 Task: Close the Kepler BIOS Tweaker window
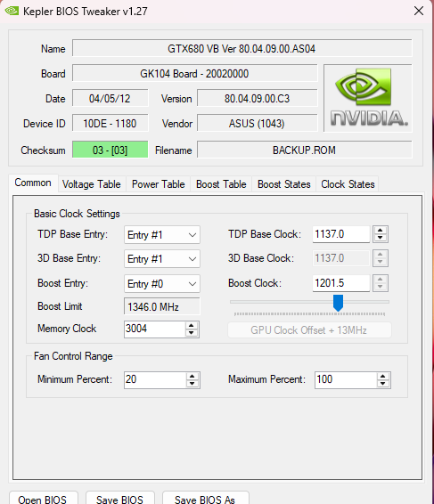click(x=419, y=11)
